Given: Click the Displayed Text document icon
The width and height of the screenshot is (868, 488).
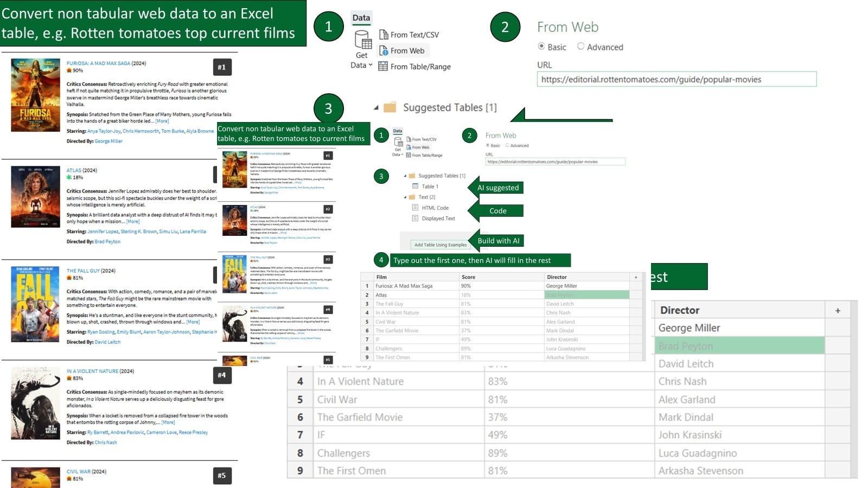Looking at the screenshot, I should (415, 219).
